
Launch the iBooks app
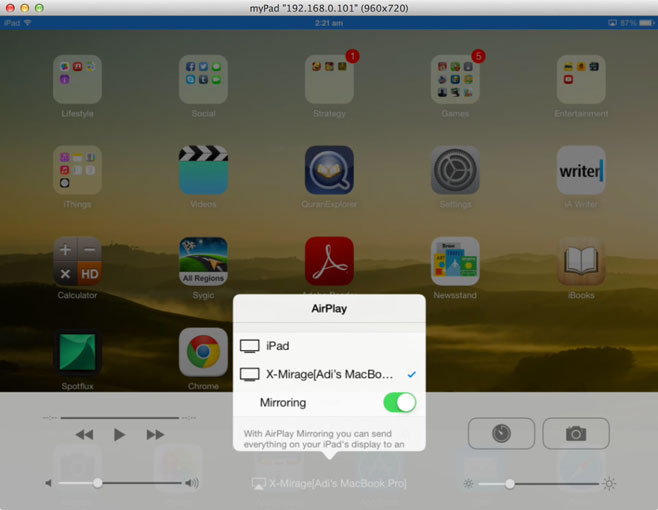[x=581, y=261]
